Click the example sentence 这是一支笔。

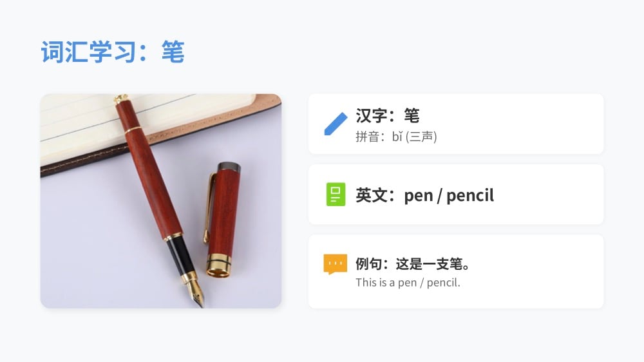coord(433,264)
